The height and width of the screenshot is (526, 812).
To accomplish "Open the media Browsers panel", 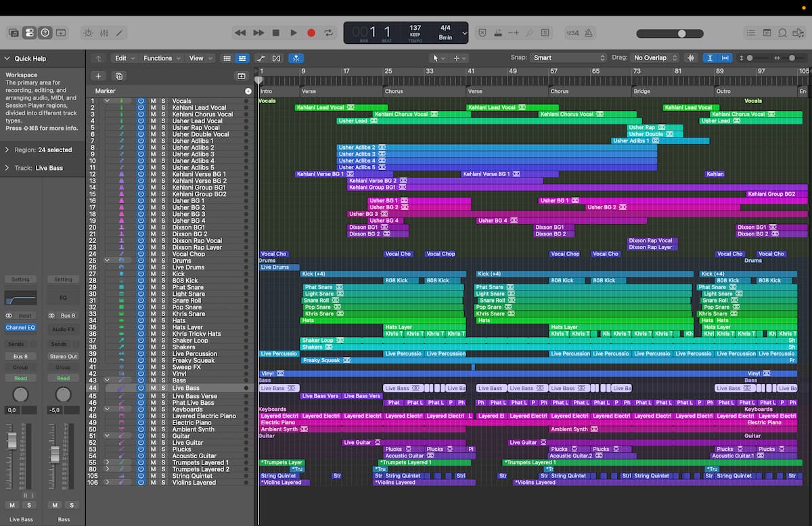I will [x=798, y=32].
